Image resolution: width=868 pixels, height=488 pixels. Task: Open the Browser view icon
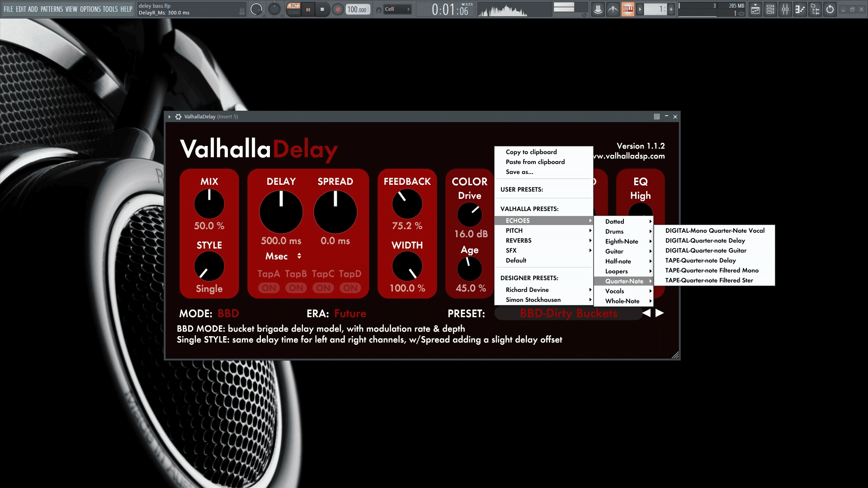click(815, 9)
